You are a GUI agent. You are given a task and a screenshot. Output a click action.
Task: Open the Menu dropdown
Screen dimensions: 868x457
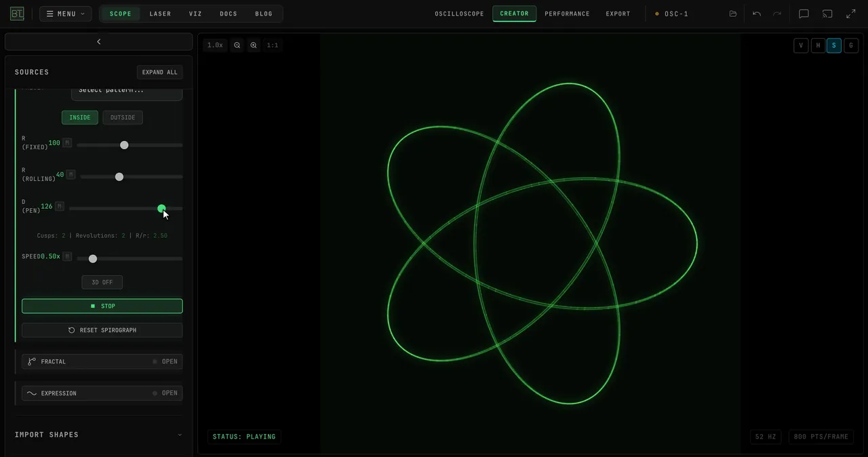tap(66, 14)
